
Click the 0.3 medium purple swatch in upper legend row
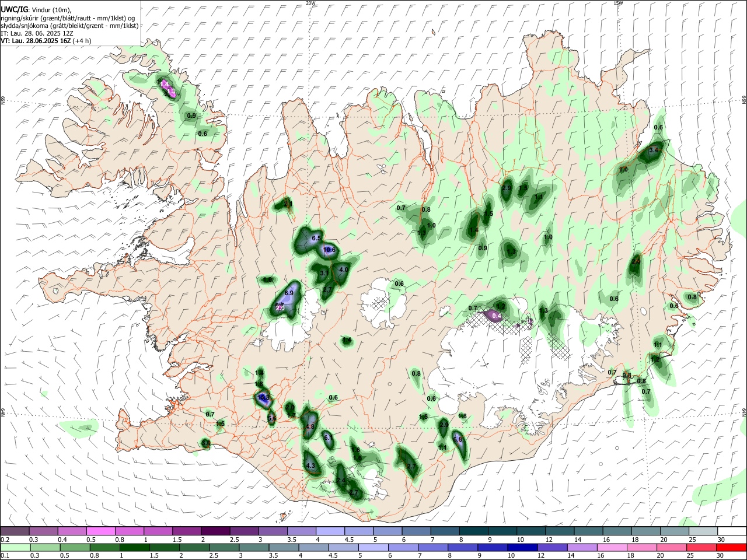43,531
